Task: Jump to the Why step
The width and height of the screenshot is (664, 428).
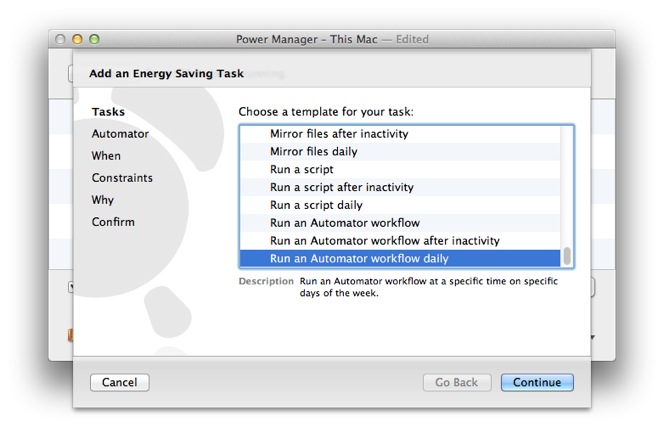Action: [x=103, y=200]
